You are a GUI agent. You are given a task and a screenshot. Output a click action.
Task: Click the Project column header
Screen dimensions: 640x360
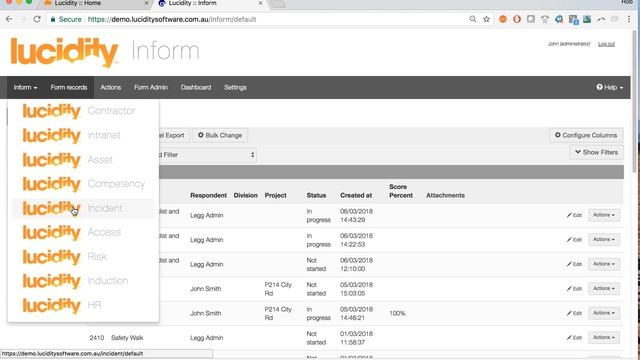(276, 196)
